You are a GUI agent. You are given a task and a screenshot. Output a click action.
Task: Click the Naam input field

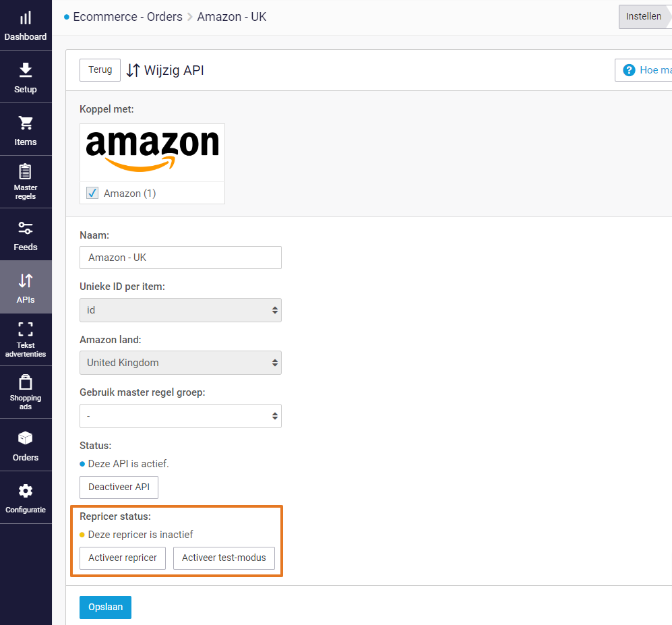tap(181, 258)
